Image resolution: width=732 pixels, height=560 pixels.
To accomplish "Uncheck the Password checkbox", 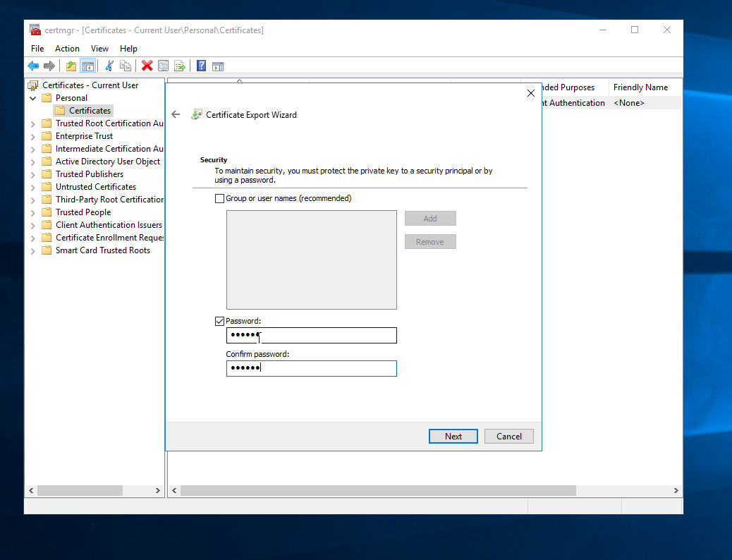I will (x=219, y=322).
